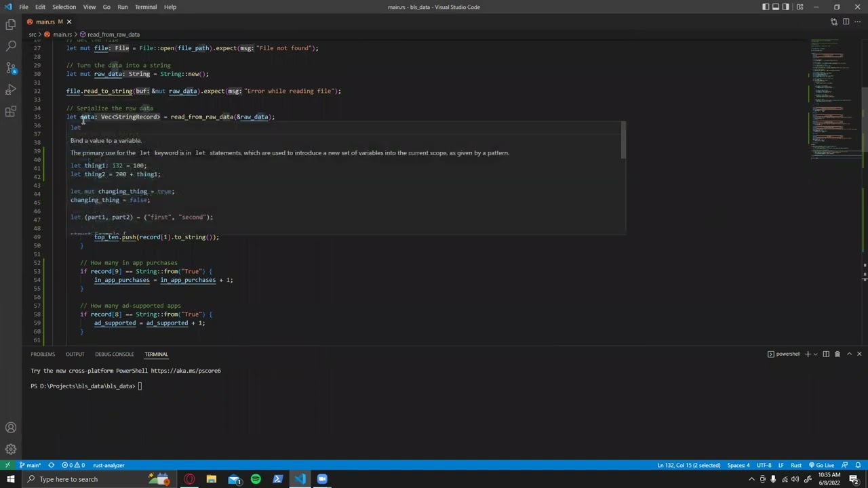The height and width of the screenshot is (488, 868).
Task: Switch git branch via main* status item
Action: 30,466
